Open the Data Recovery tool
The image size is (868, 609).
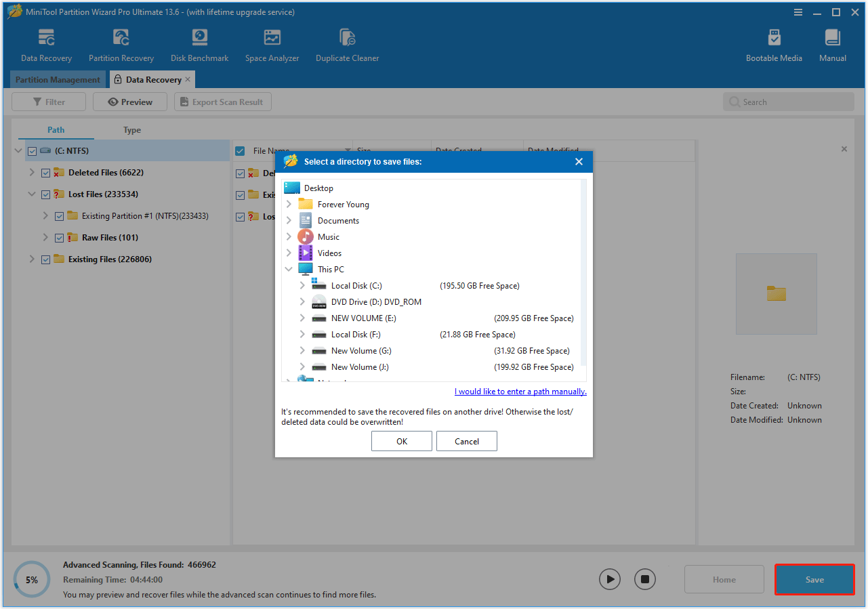coord(46,44)
